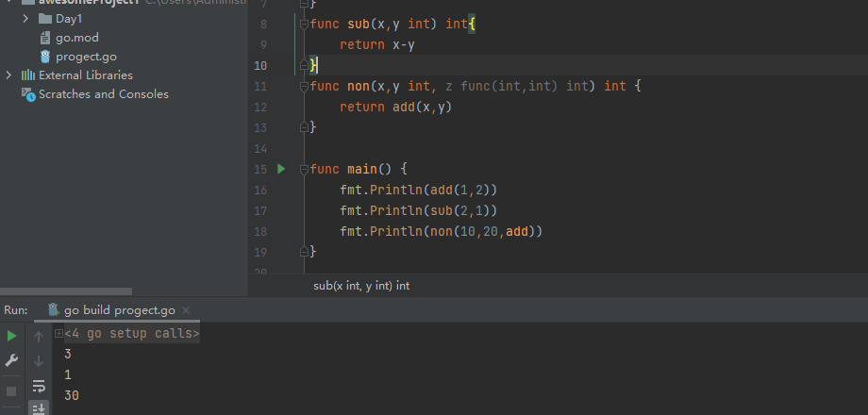Click the Scratches and Consoles icon
Image resolution: width=868 pixels, height=415 pixels.
28,94
